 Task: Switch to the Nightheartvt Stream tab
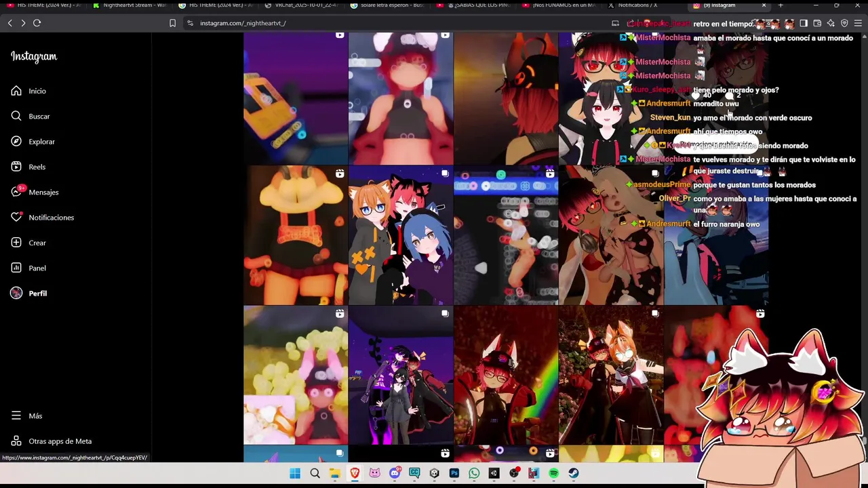tap(131, 5)
